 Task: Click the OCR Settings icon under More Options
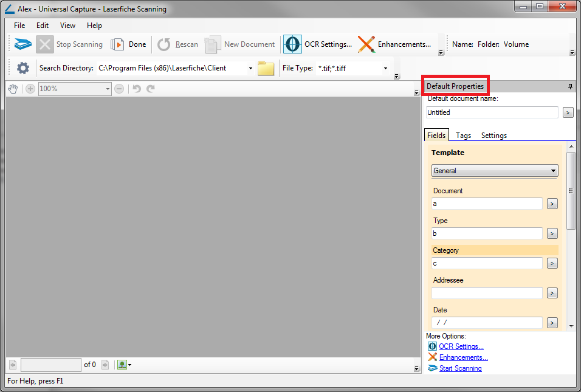[x=432, y=346]
